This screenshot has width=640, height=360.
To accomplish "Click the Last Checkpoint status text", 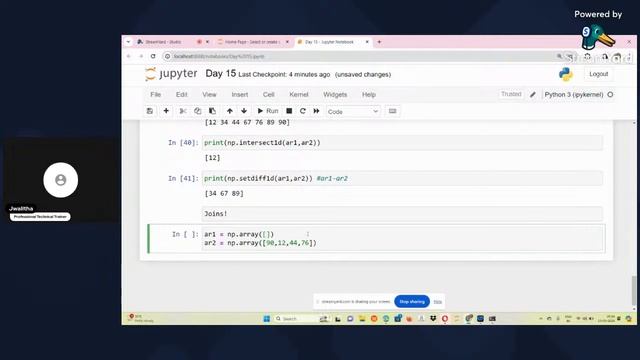I will (x=284, y=74).
